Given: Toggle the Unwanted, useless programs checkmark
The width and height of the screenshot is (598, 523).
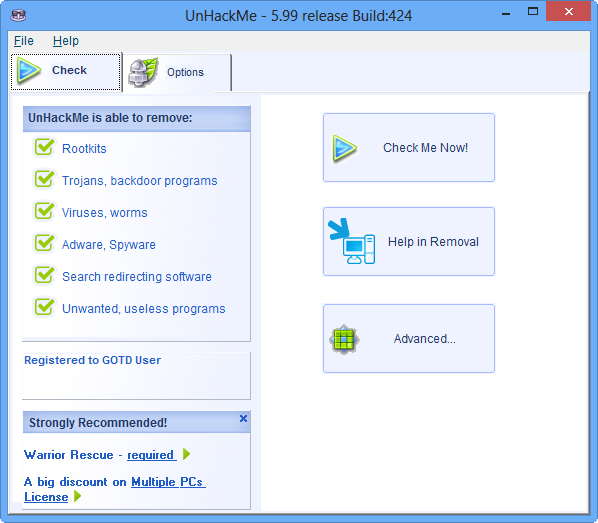Looking at the screenshot, I should point(44,307).
